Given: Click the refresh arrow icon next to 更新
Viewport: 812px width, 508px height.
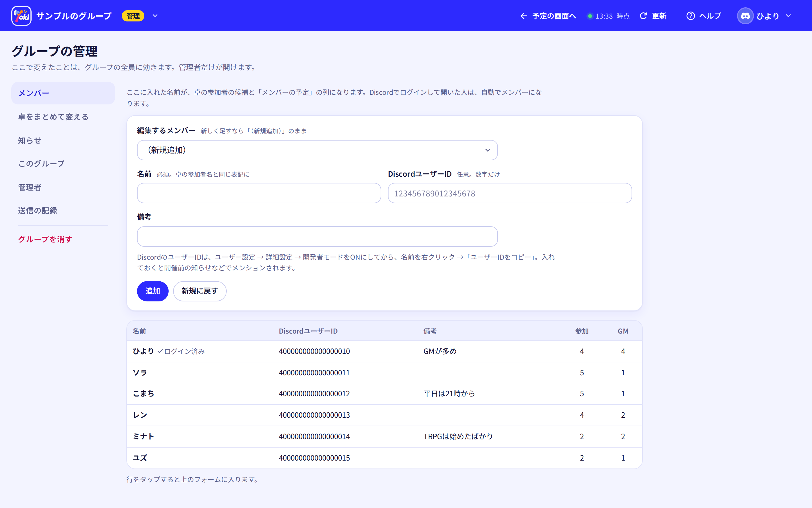Looking at the screenshot, I should [643, 16].
